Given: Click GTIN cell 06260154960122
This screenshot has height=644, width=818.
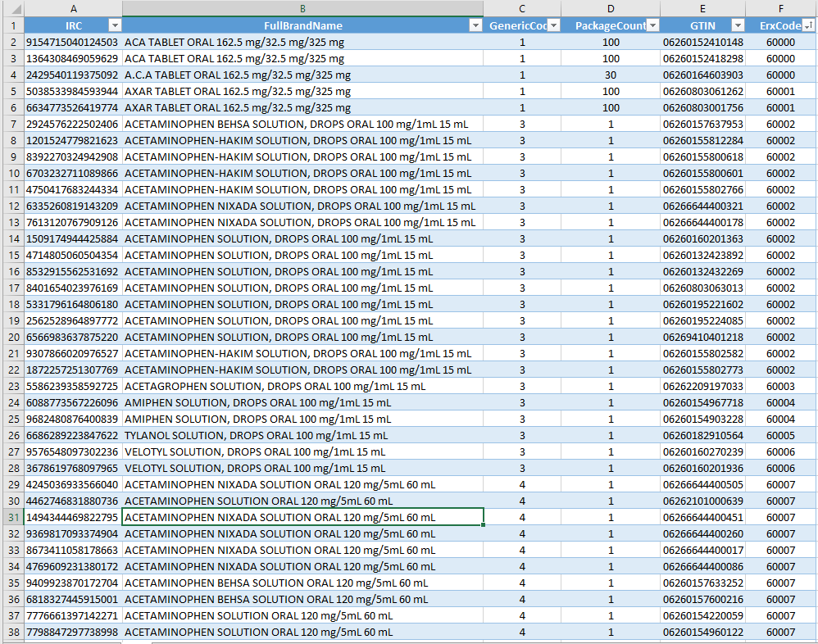Looking at the screenshot, I should point(702,632).
